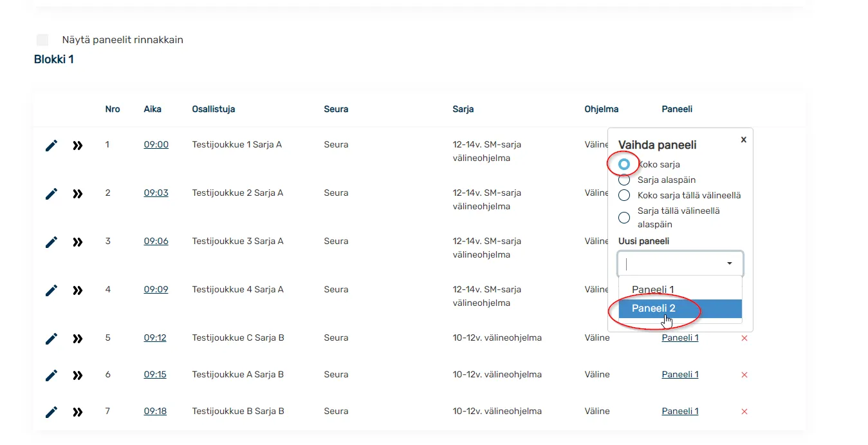Open the 09:00 time link
This screenshot has height=445, width=868.
click(x=156, y=144)
